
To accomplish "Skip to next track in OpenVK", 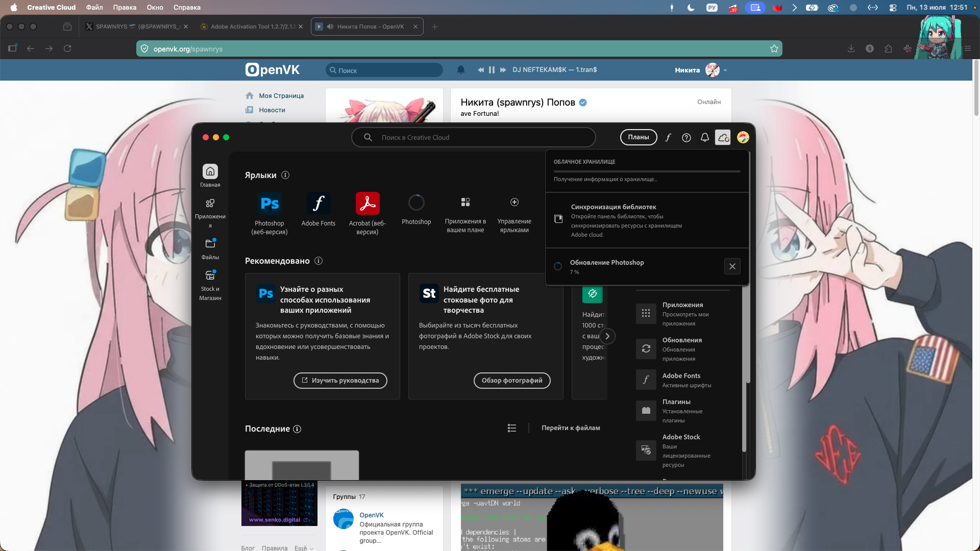I will click(x=503, y=70).
